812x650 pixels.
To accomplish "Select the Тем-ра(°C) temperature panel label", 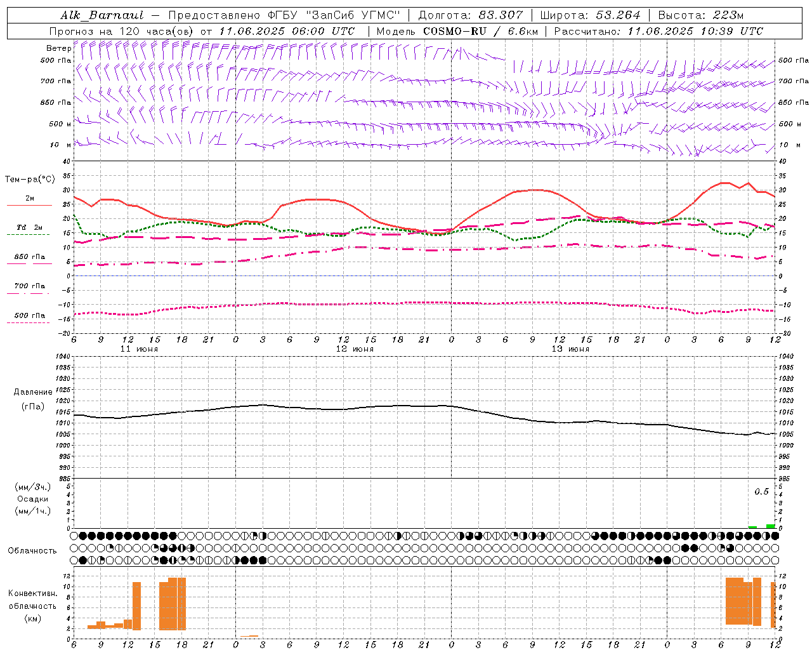I will click(30, 180).
